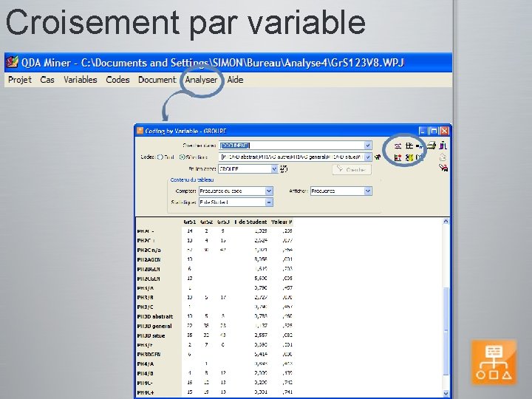Click the blue bracket icon beside heatmap icon

(x=420, y=157)
